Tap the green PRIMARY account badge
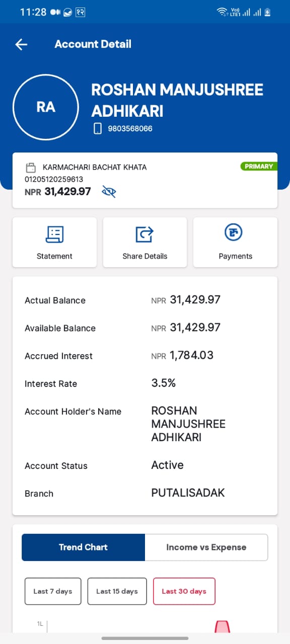 pyautogui.click(x=259, y=167)
